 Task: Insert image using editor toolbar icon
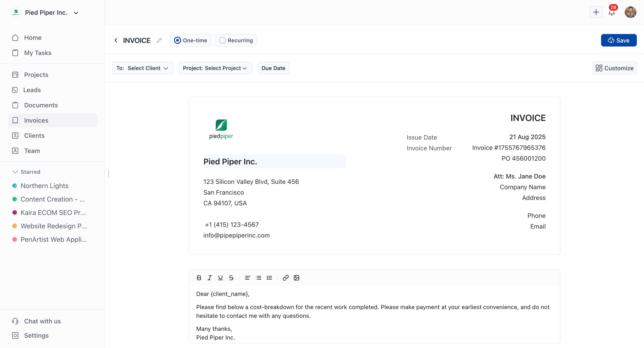pyautogui.click(x=297, y=278)
